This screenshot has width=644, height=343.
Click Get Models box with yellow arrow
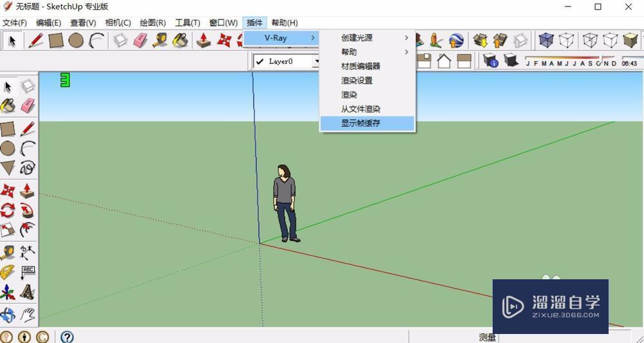pyautogui.click(x=480, y=41)
